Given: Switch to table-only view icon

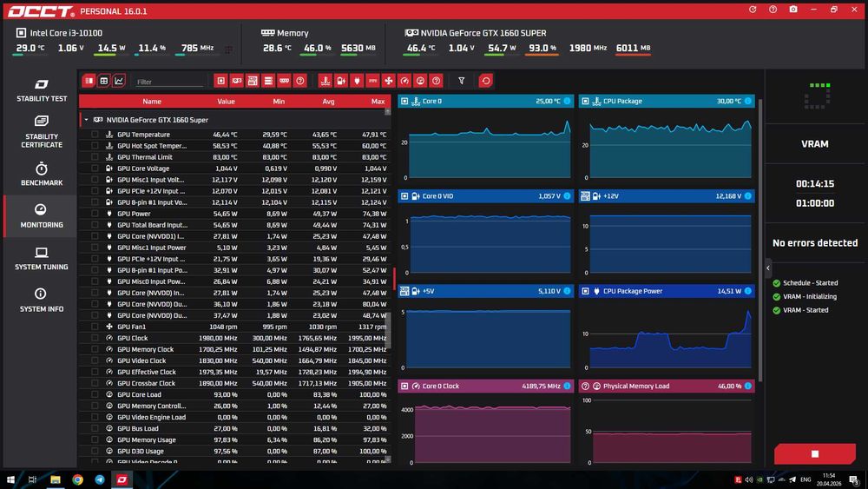Looking at the screenshot, I should (x=103, y=81).
